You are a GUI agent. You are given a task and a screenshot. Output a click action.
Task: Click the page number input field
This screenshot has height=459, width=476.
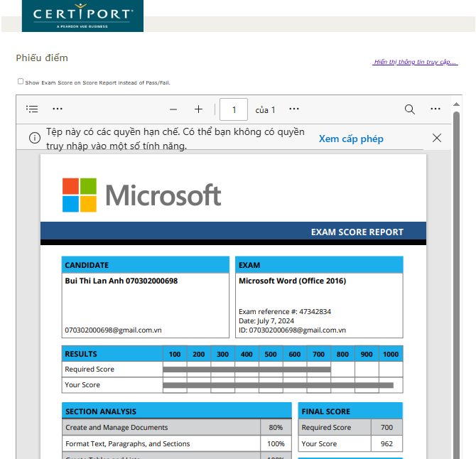point(234,109)
